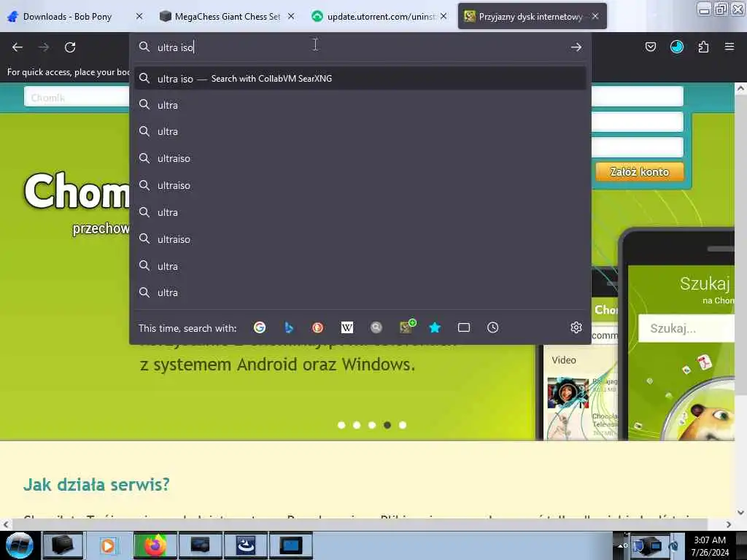Open the Firefox hamburger application menu
The width and height of the screenshot is (747, 560).
tap(729, 47)
